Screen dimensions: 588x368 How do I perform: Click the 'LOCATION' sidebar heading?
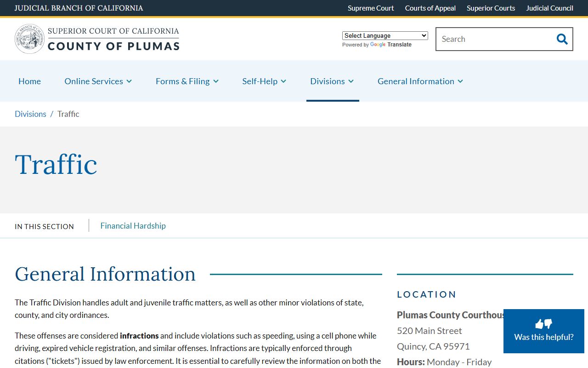coord(427,294)
